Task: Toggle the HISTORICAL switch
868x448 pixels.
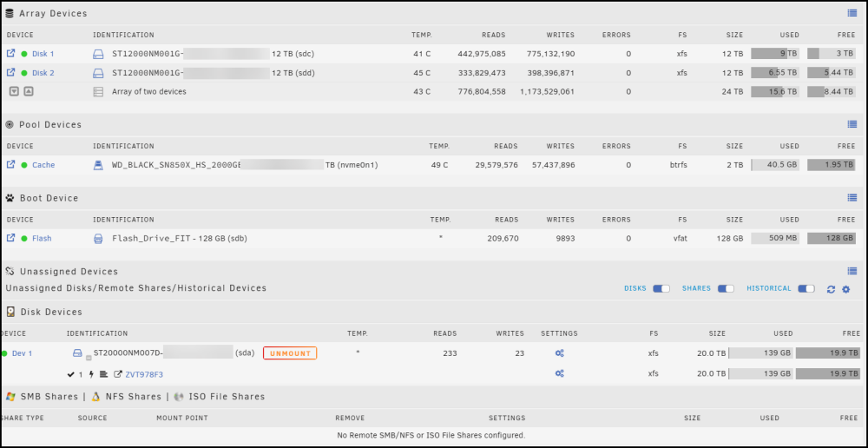Action: click(x=806, y=288)
